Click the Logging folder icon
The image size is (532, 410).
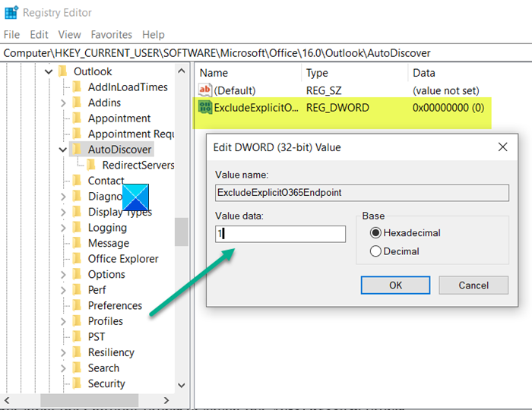(x=78, y=227)
